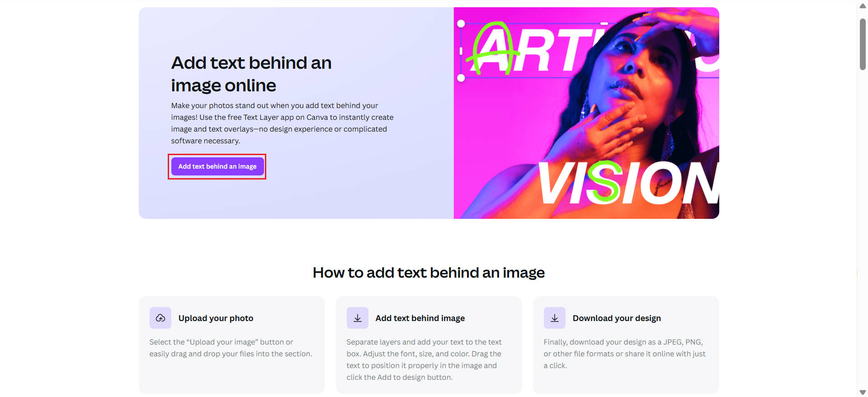Click the bottom-left text box handle
This screenshot has width=868, height=397.
(461, 78)
